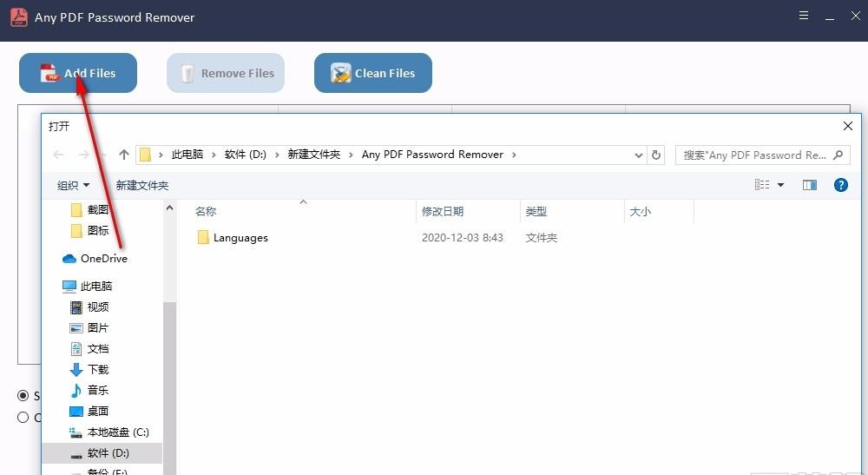Click the Add Files button

click(78, 73)
